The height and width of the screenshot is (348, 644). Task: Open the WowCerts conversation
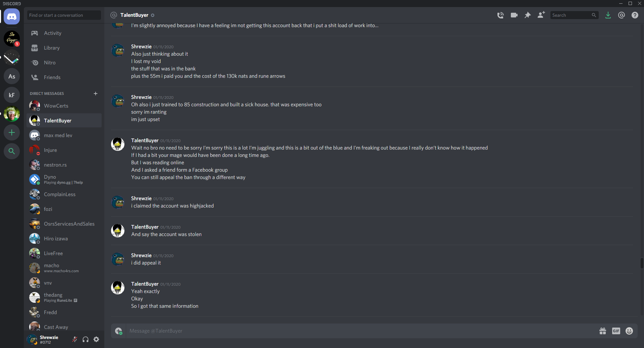click(x=64, y=106)
